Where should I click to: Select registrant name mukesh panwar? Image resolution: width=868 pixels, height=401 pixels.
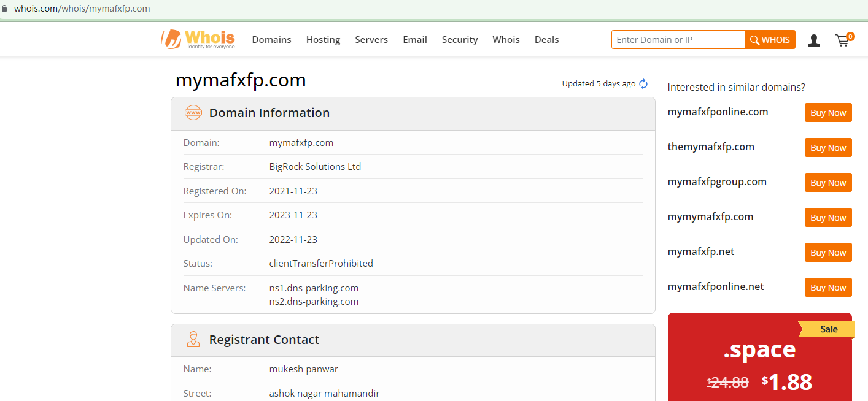[303, 369]
